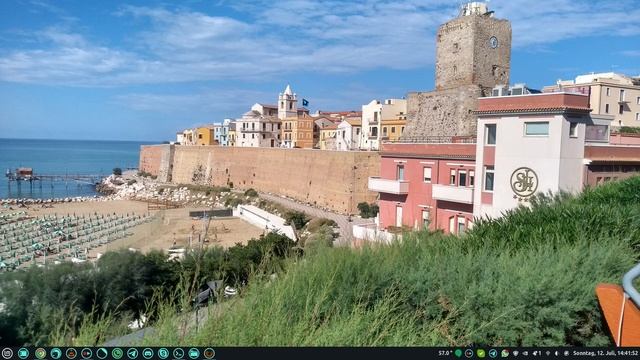The image size is (640, 360).
Task: Open the teal swirl launcher left of the red icon
Action: pos(56,353)
